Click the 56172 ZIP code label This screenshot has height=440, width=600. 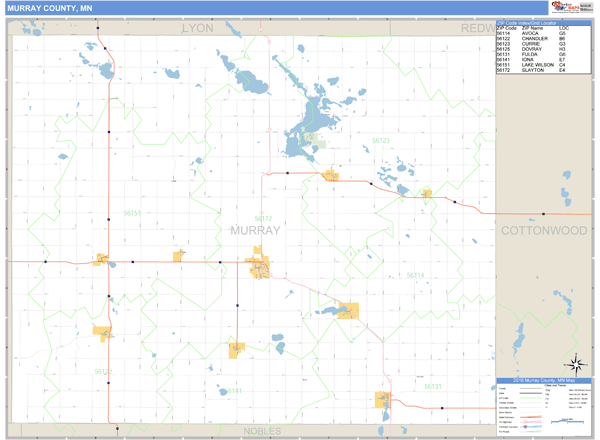pyautogui.click(x=263, y=217)
